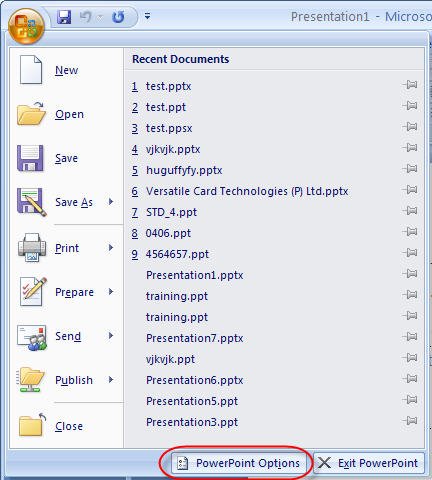Screen dimensions: 432x480
Task: Open recent document Presentation6.pptx
Action: (x=195, y=380)
